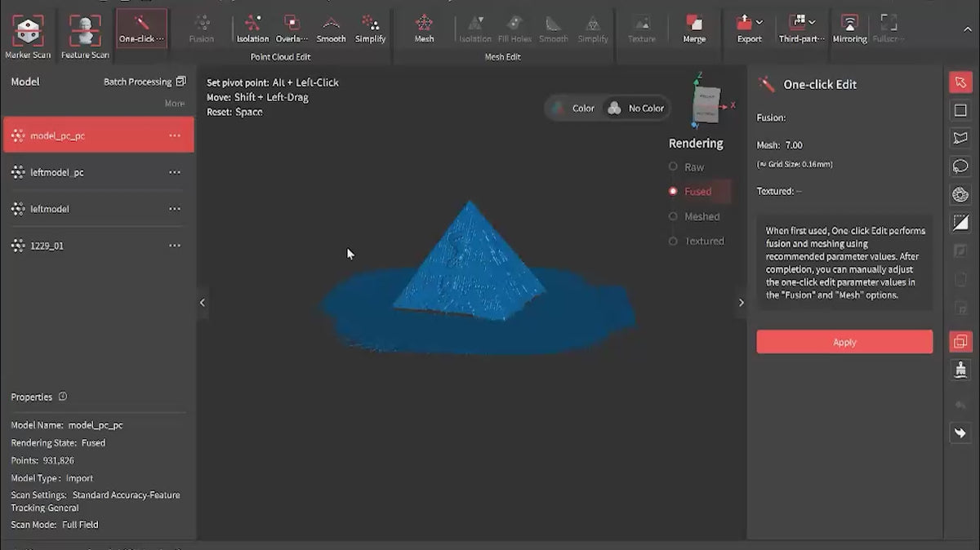The image size is (980, 550).
Task: Open the Mirroring tool
Action: click(x=849, y=28)
